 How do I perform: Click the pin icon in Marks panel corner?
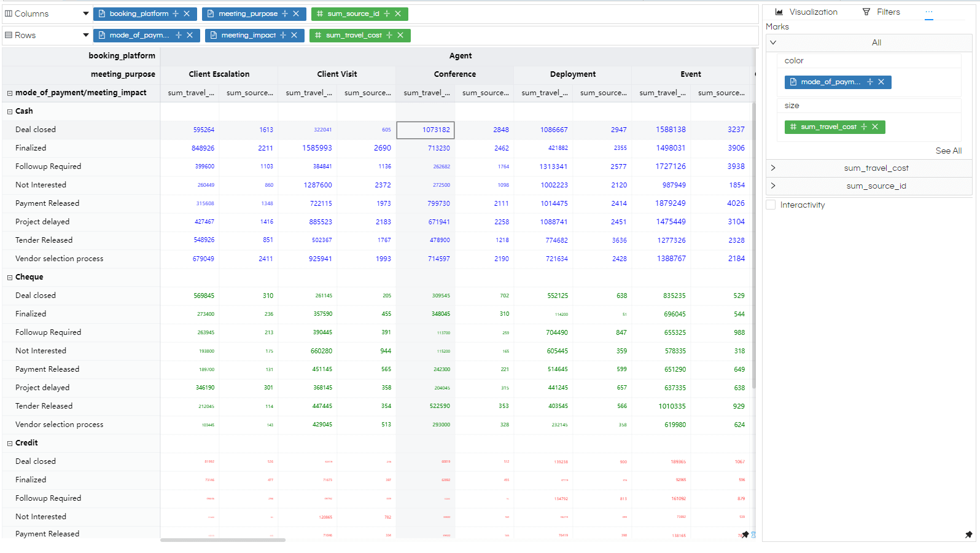tap(969, 535)
